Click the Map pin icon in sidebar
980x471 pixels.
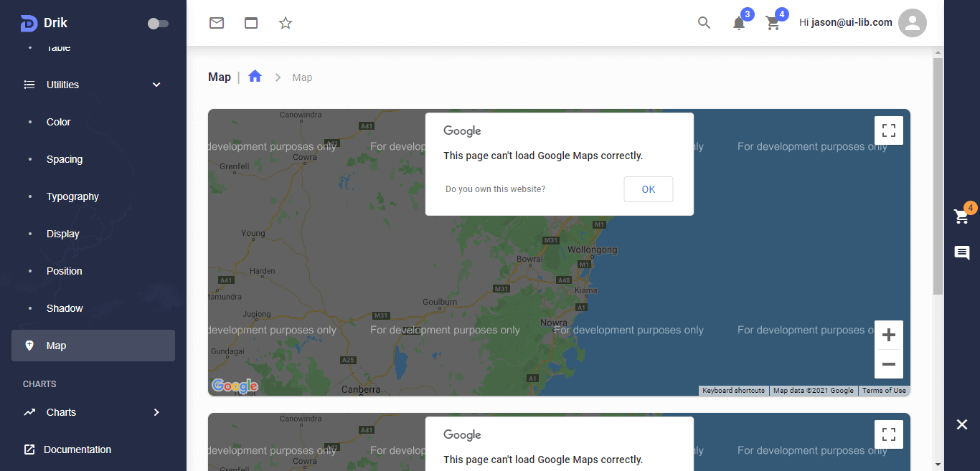click(x=29, y=346)
